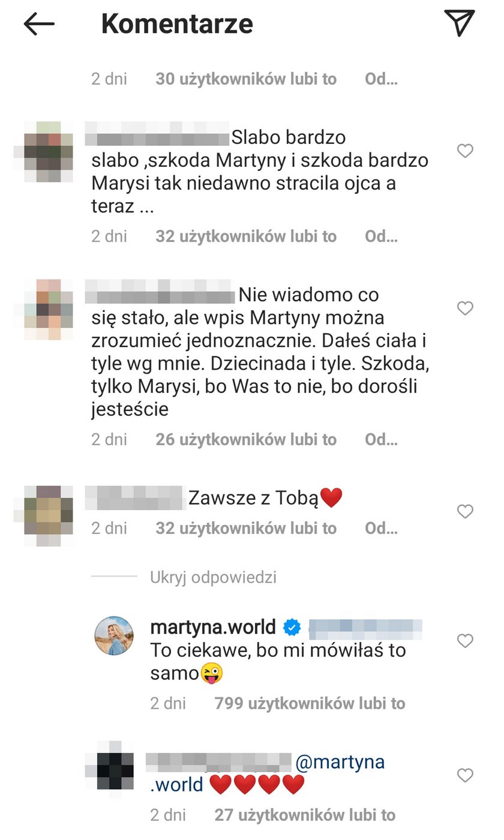
Task: Heart martyna.world's 'To ciekawe' reply
Action: (x=466, y=641)
